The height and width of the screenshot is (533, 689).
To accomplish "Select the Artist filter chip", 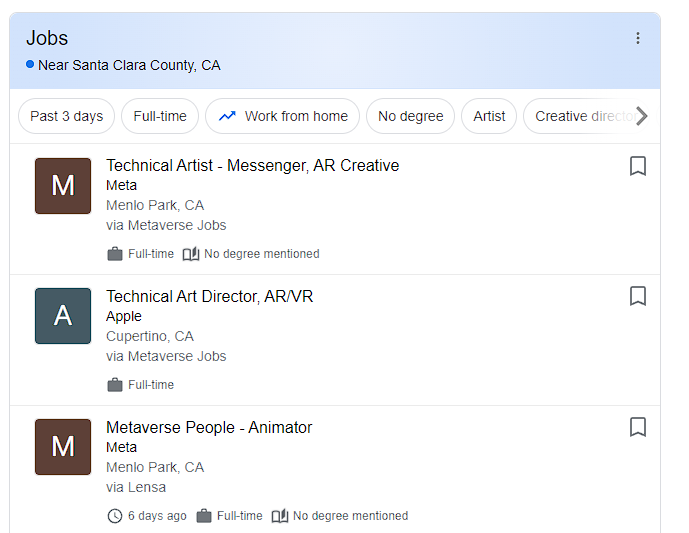I will tap(489, 116).
